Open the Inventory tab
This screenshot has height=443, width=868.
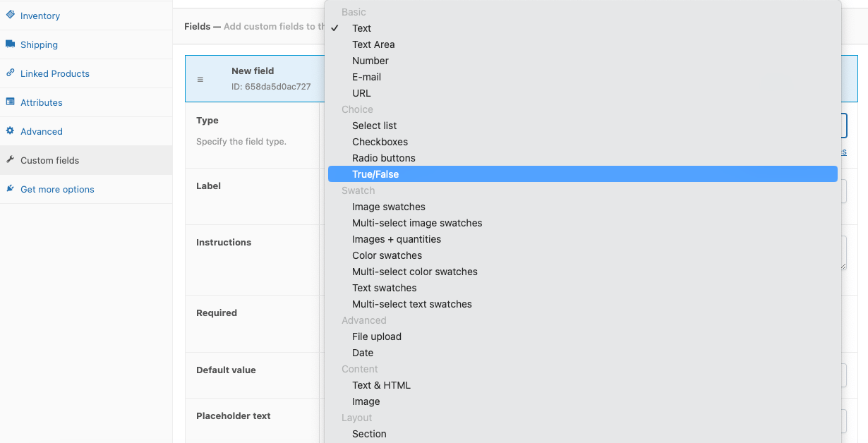tap(86, 16)
